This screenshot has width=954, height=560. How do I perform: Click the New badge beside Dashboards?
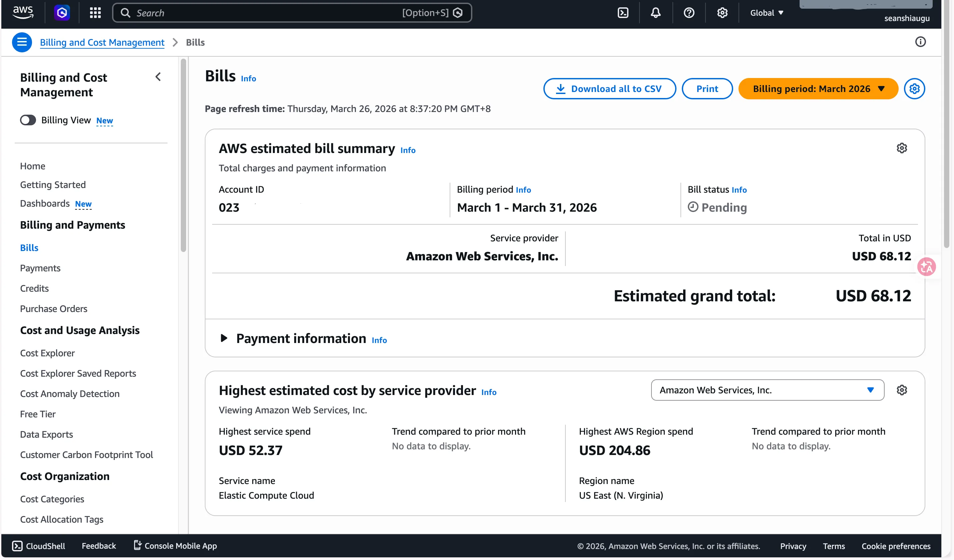(83, 204)
